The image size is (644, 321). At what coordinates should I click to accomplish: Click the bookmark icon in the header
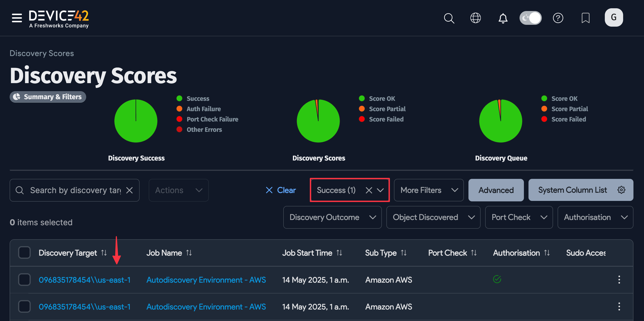pos(586,18)
